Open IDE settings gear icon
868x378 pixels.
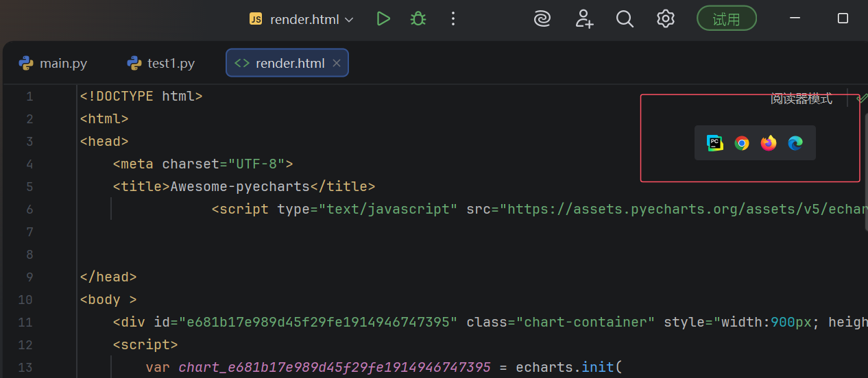(x=666, y=18)
